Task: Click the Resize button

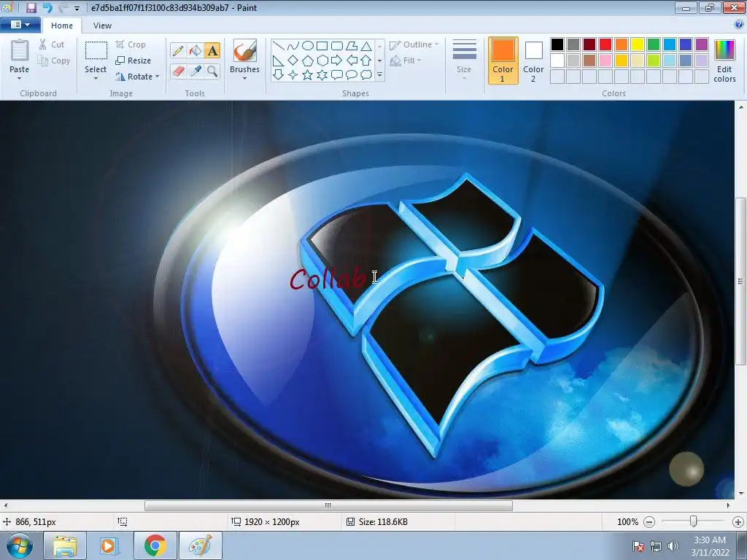Action: pos(133,61)
